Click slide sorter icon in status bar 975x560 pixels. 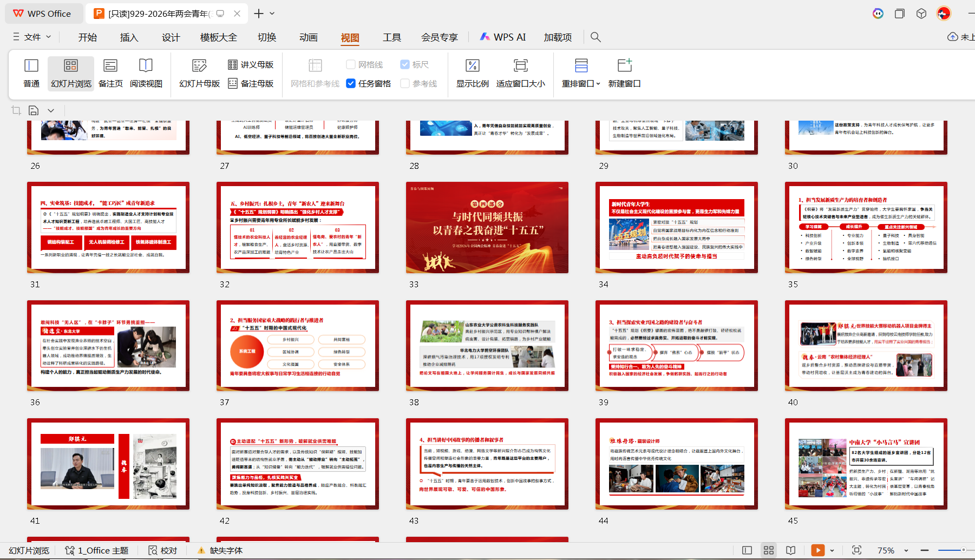[769, 550]
